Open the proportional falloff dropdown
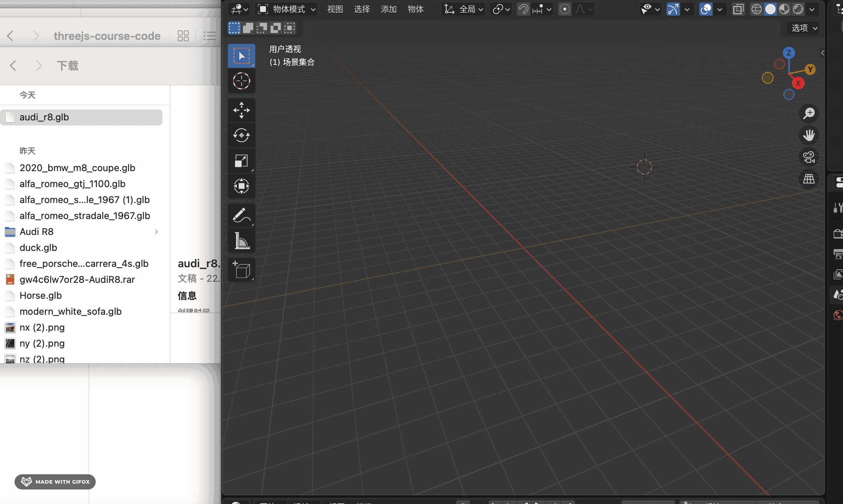The height and width of the screenshot is (504, 843). coord(584,9)
